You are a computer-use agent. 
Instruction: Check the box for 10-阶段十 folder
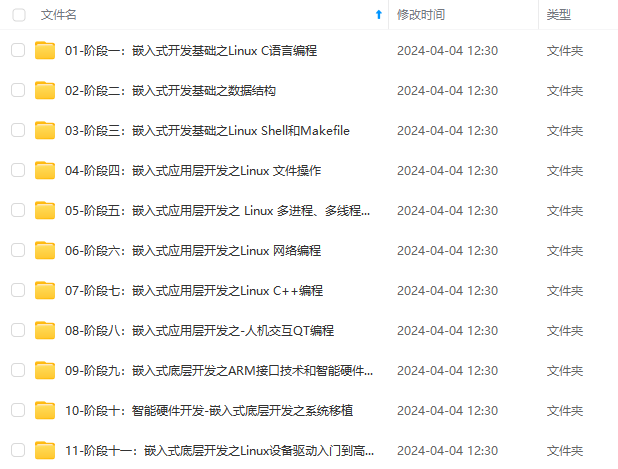[18, 410]
